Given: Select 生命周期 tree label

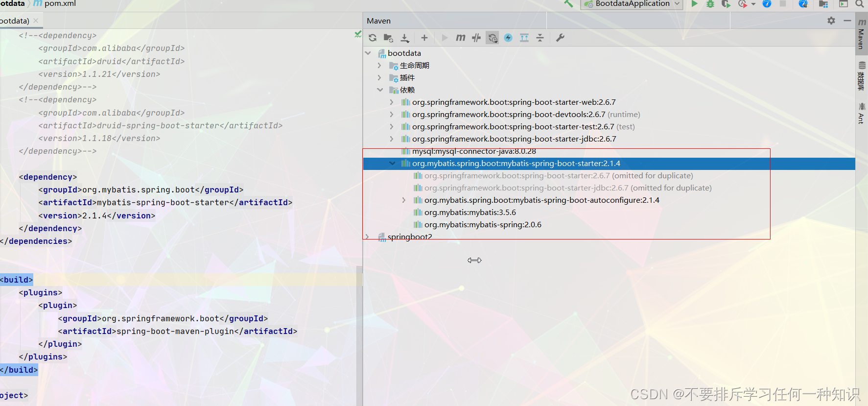Looking at the screenshot, I should pos(414,65).
